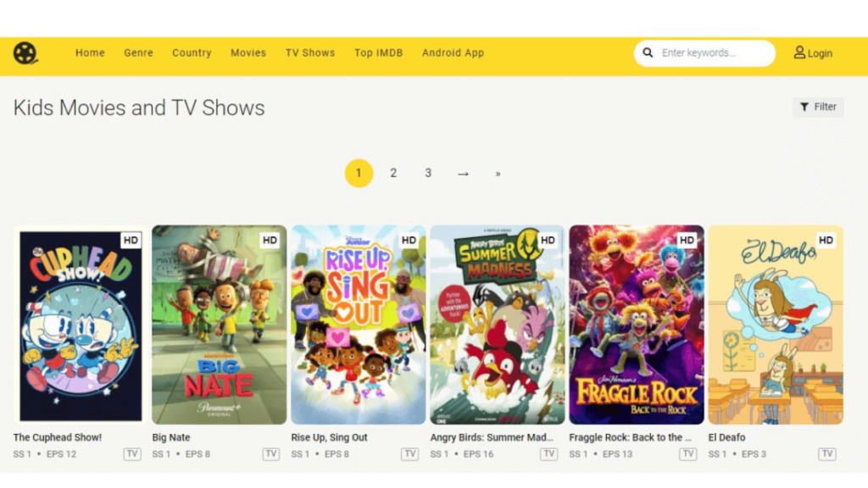Select TV Shows in navigation bar
Screen dimensions: 868x488
[x=310, y=53]
